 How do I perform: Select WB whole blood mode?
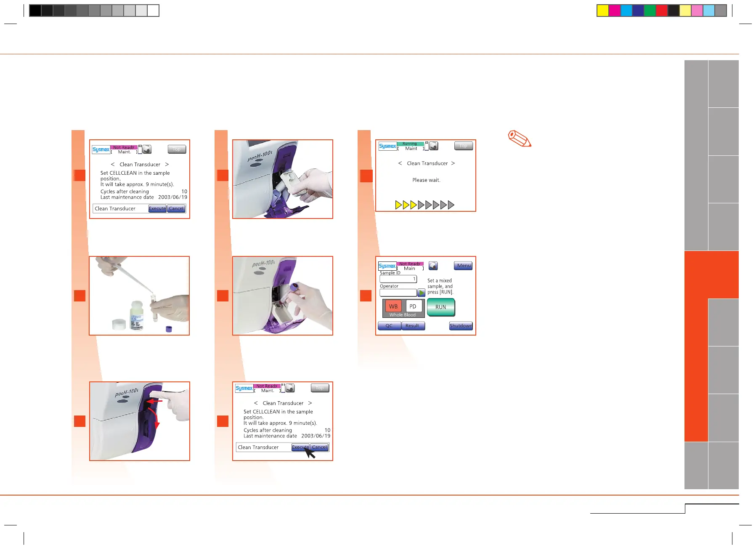393,306
